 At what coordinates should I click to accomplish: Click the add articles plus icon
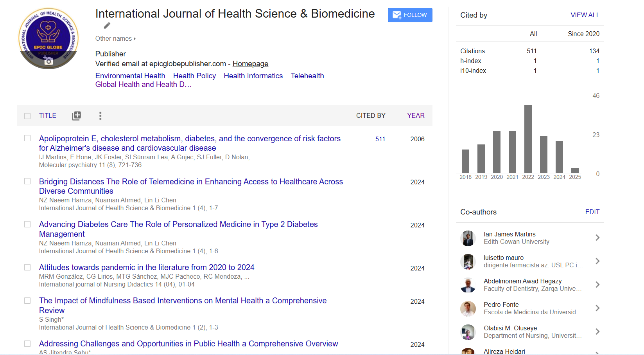77,115
